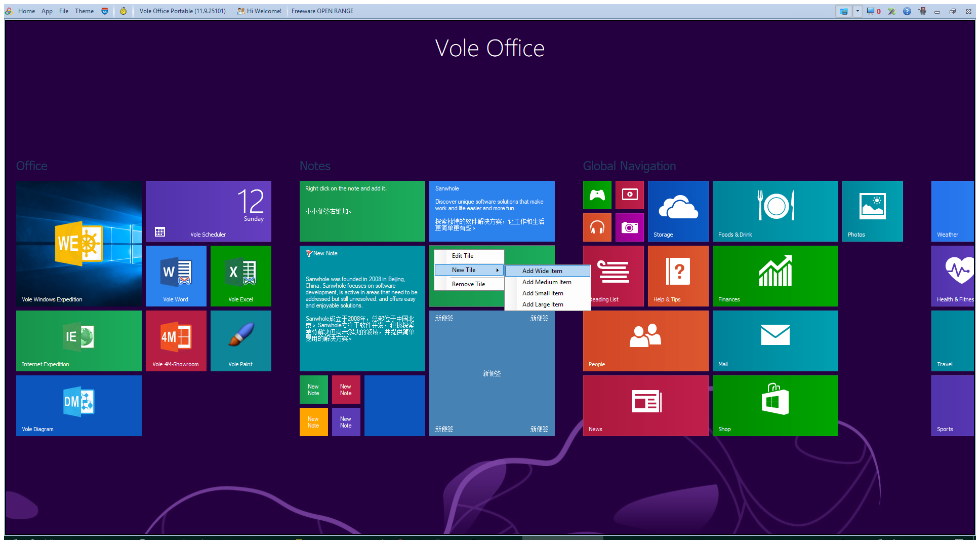Launch the Vole Excel tile
Screen dimensions: 980x540
pos(240,276)
